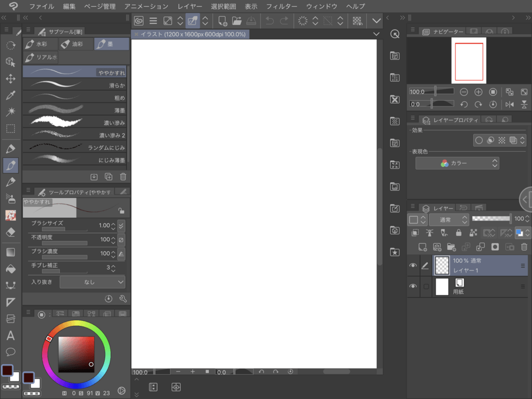Toggle set as reference layer
The height and width of the screenshot is (399, 532).
point(429,232)
